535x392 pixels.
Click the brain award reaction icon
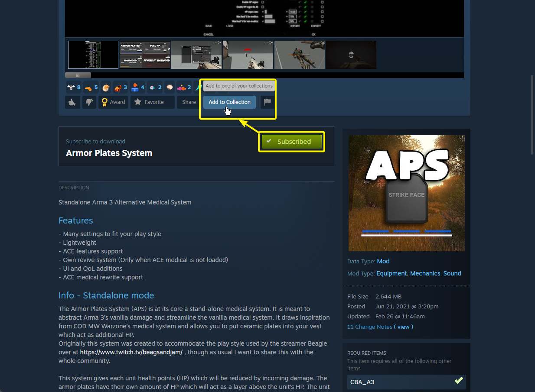(x=170, y=87)
